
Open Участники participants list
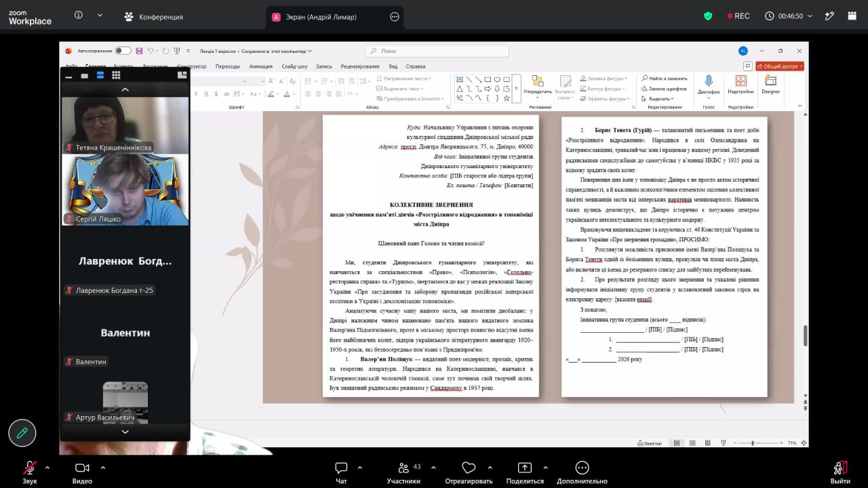[403, 472]
